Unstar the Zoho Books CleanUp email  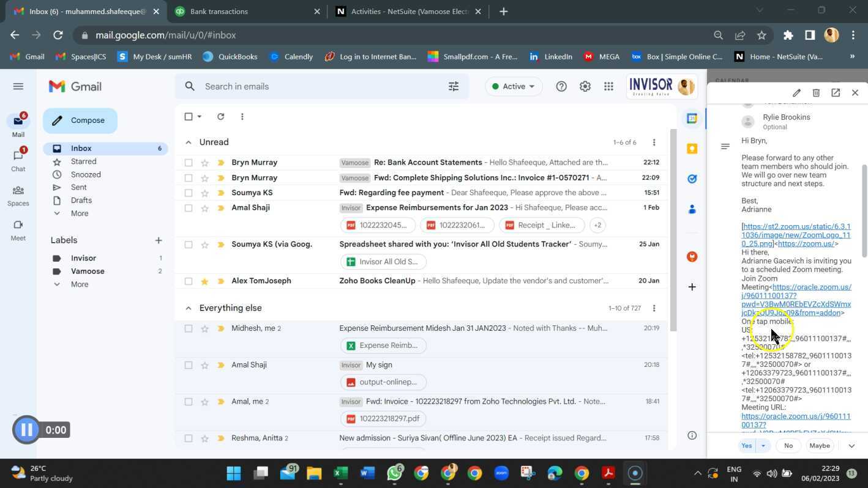coord(204,281)
